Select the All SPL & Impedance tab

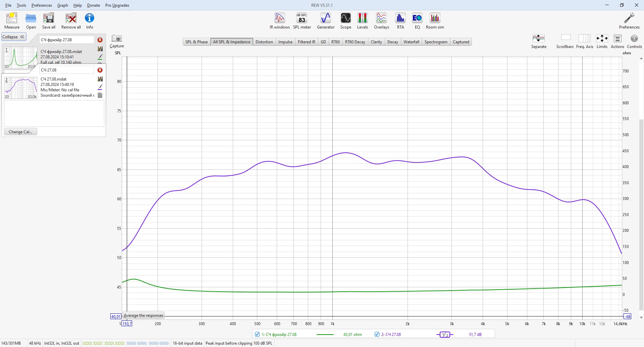point(232,42)
